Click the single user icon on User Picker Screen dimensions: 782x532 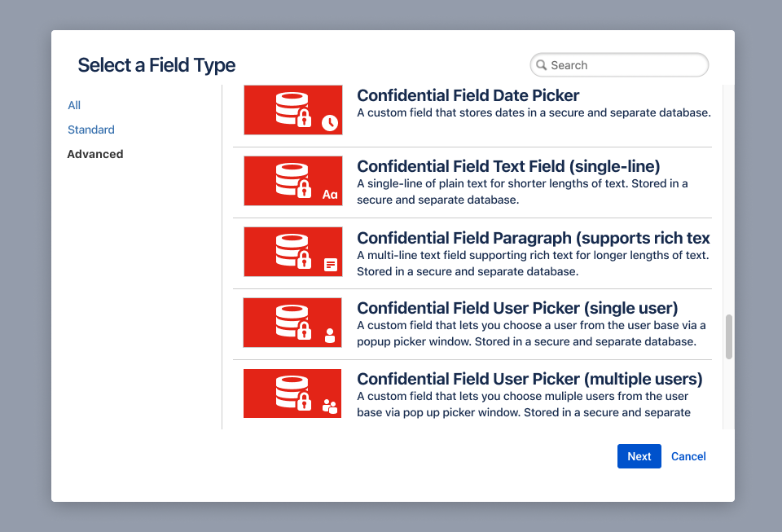[x=330, y=335]
